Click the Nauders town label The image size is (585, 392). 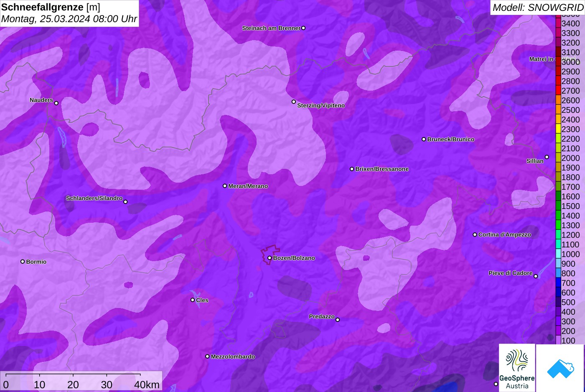[41, 100]
